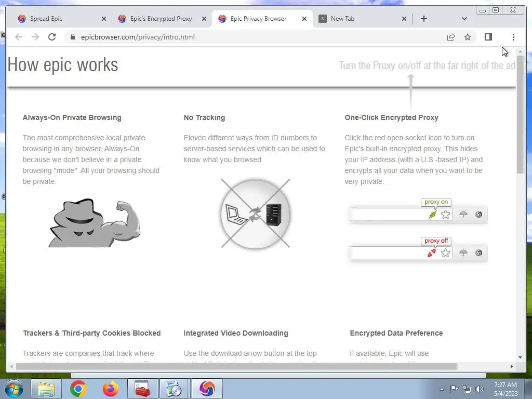The height and width of the screenshot is (399, 532).
Task: Show hidden system tray icons
Action: tap(442, 389)
